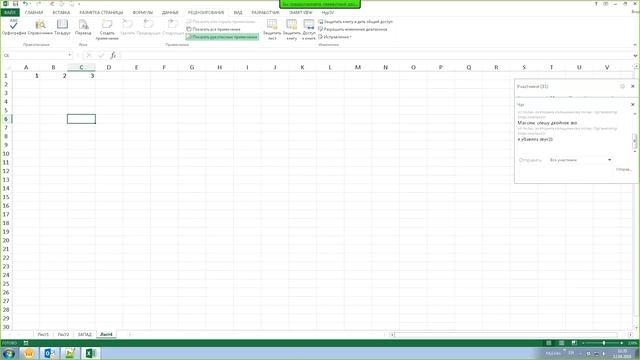Switch to the ВИД tab
This screenshot has height=360, width=640.
pyautogui.click(x=238, y=13)
